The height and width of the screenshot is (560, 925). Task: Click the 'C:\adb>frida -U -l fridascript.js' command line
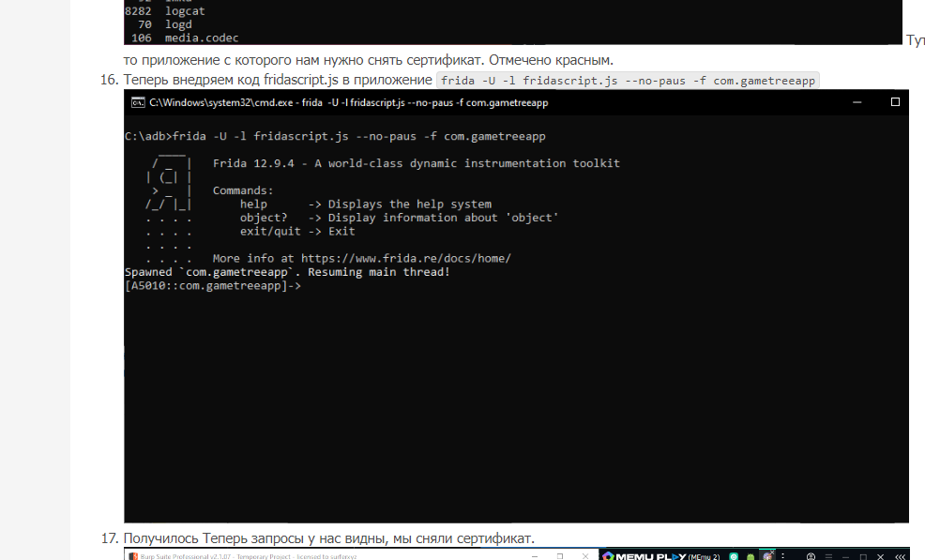click(335, 136)
